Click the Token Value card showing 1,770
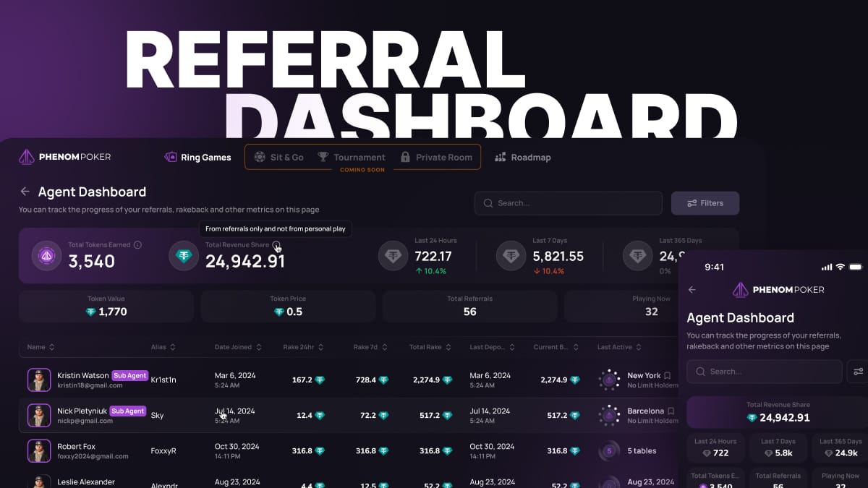Viewport: 868px width, 488px height. [x=106, y=307]
